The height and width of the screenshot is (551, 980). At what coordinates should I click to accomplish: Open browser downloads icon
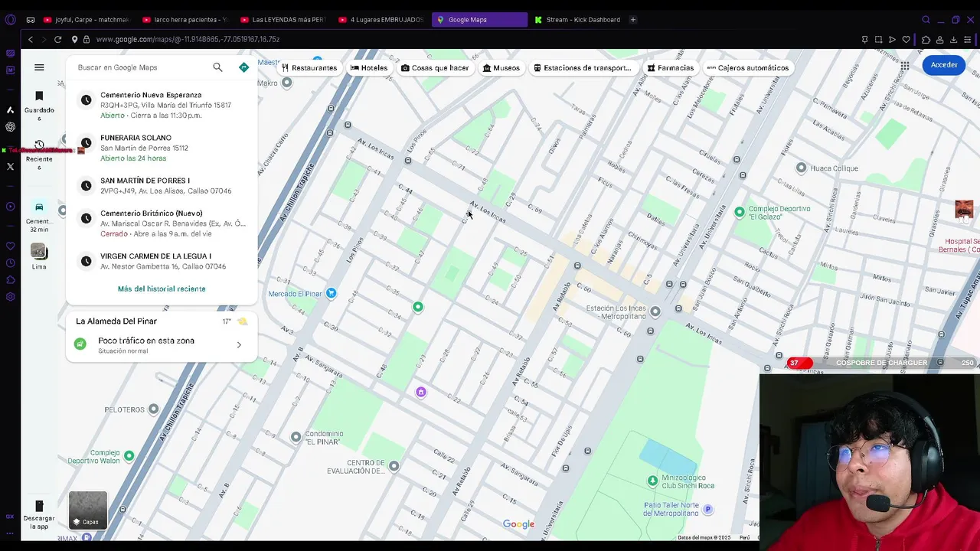click(954, 39)
